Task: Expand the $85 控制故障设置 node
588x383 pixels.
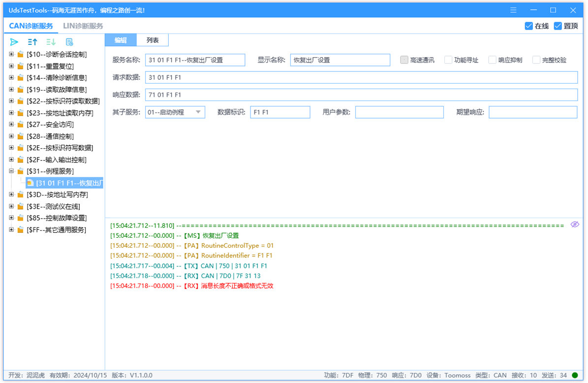Action: pyautogui.click(x=11, y=218)
